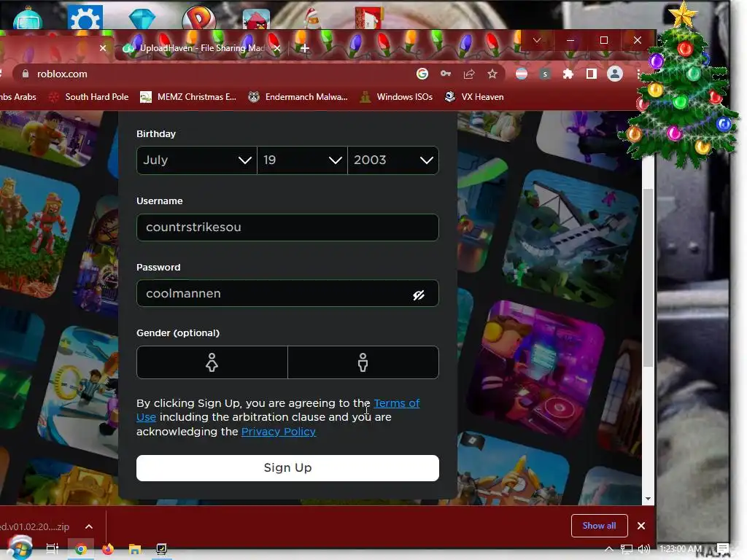Expand the downloaded zip file options chevron
The width and height of the screenshot is (747, 560).
tap(88, 526)
